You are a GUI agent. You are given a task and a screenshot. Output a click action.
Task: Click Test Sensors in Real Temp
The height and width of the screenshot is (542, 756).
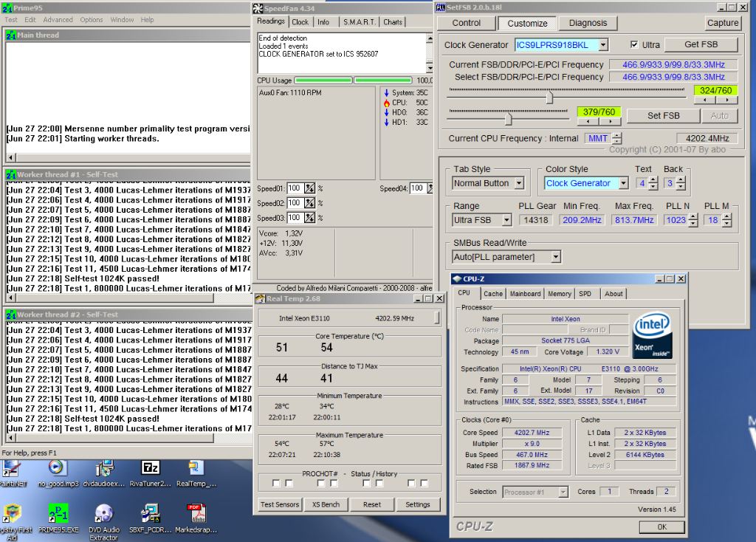tap(280, 504)
